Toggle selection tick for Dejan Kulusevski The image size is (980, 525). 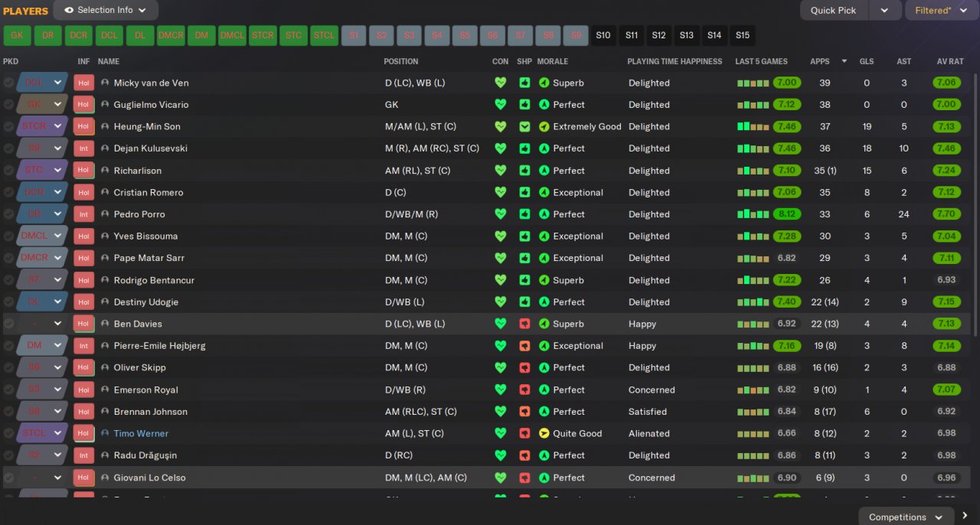pos(8,148)
